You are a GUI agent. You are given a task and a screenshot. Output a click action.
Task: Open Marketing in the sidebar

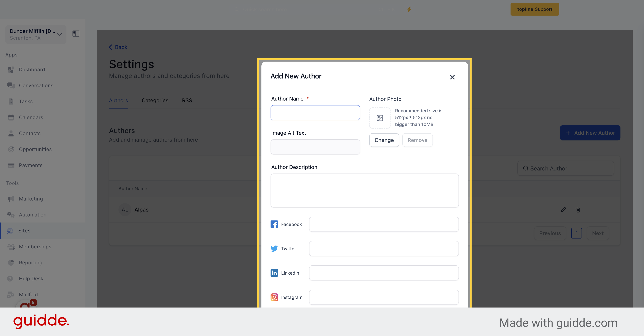(x=31, y=199)
